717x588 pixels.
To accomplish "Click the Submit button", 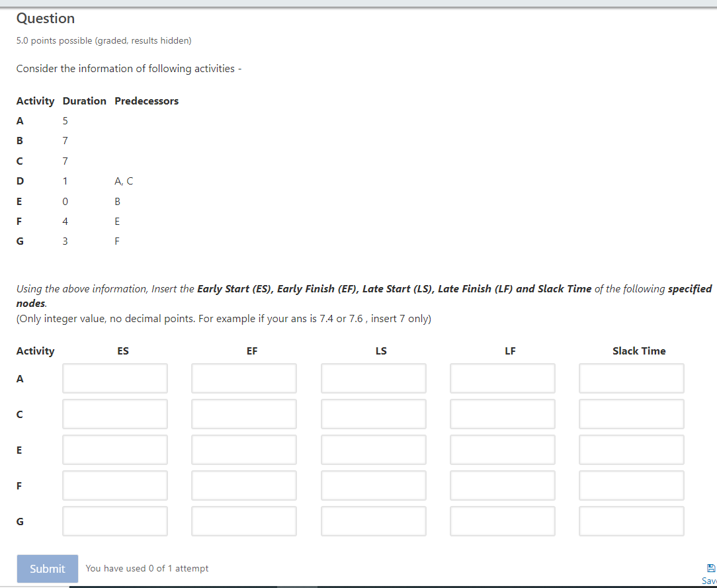I will (x=47, y=569).
